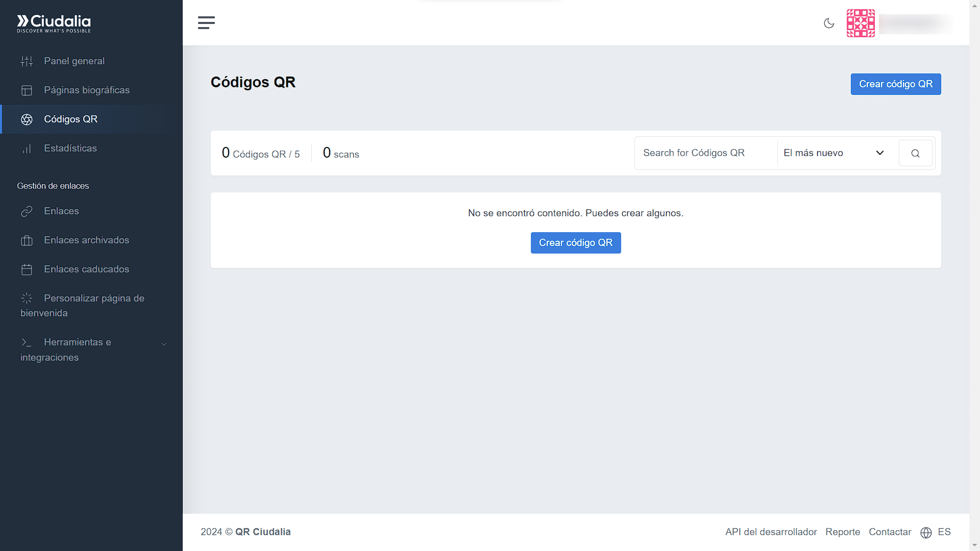Image resolution: width=980 pixels, height=551 pixels.
Task: Open the QR Ciudalia copyright link
Action: point(263,532)
